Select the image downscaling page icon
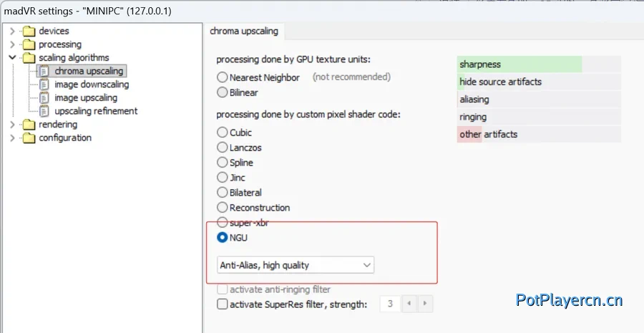Image resolution: width=644 pixels, height=333 pixels. (44, 85)
